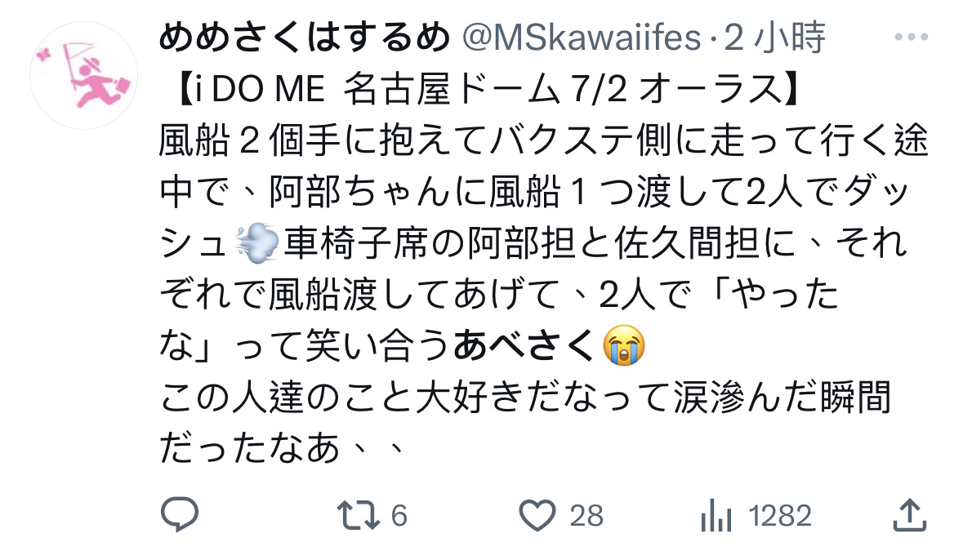This screenshot has height=560, width=963.
Task: Like the tweet with the heart icon
Action: [x=537, y=515]
